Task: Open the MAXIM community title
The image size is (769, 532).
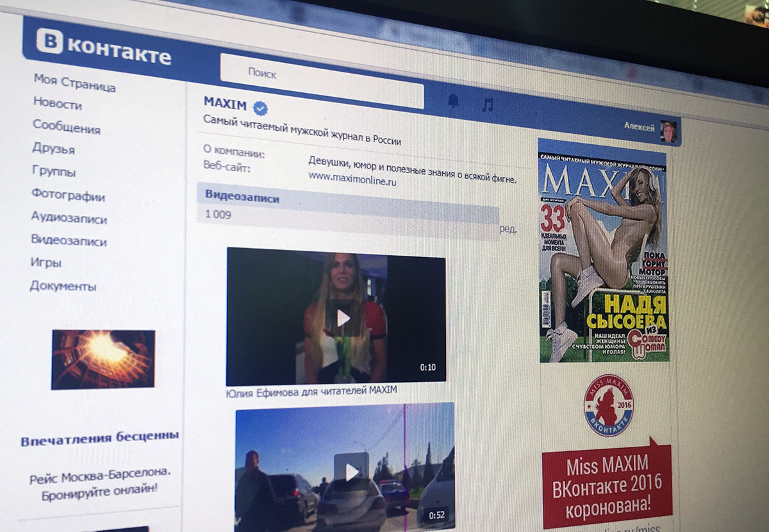Action: pos(225,104)
